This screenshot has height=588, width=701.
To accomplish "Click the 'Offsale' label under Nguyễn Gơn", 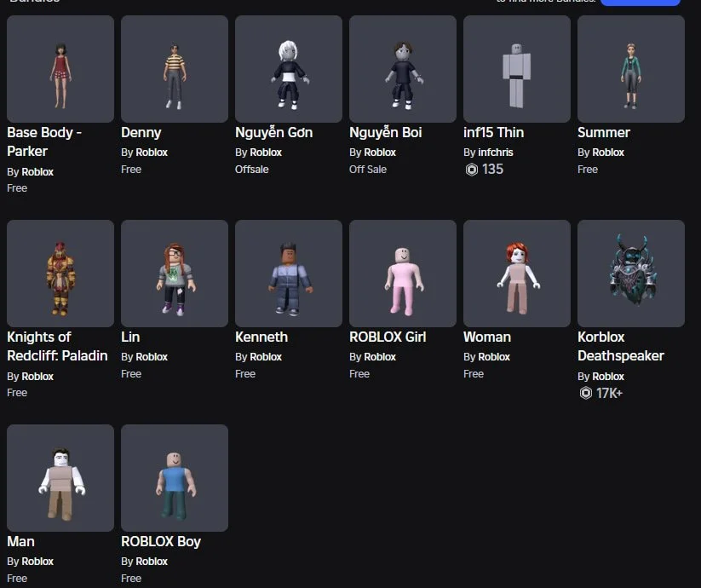I will (x=252, y=170).
